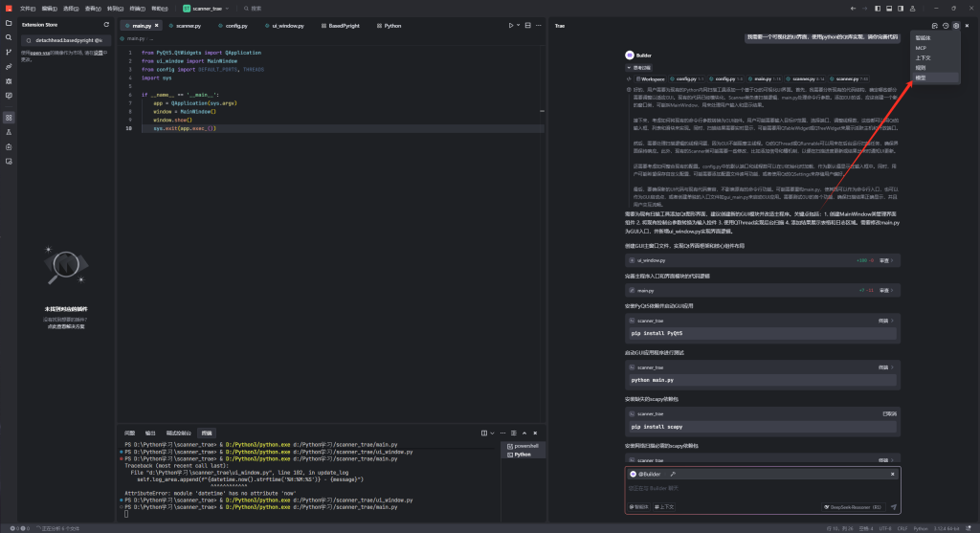Open the scanner_trae project dropdown

(x=206, y=8)
